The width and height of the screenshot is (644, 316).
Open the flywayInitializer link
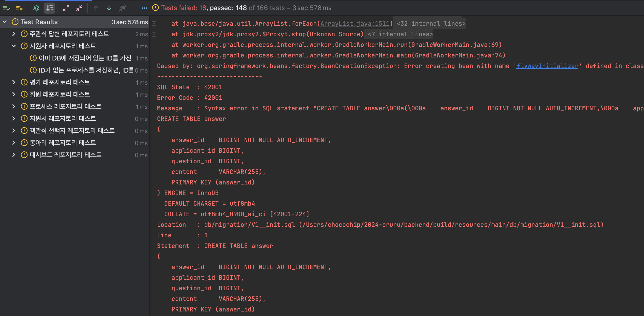[x=547, y=66]
